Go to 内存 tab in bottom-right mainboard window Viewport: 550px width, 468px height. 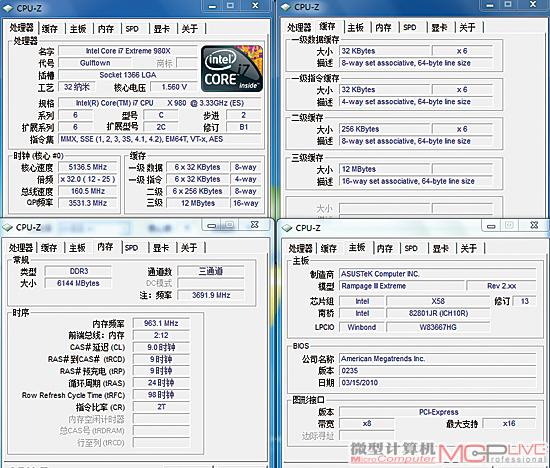[385, 248]
